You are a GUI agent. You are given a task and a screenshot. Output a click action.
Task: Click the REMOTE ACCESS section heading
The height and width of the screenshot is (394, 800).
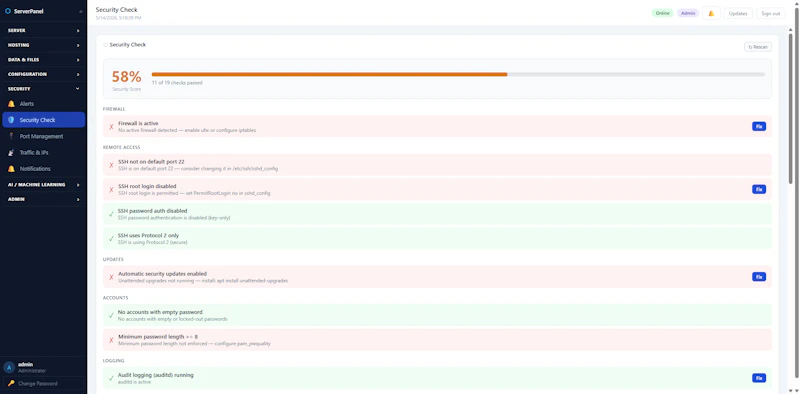pyautogui.click(x=121, y=147)
